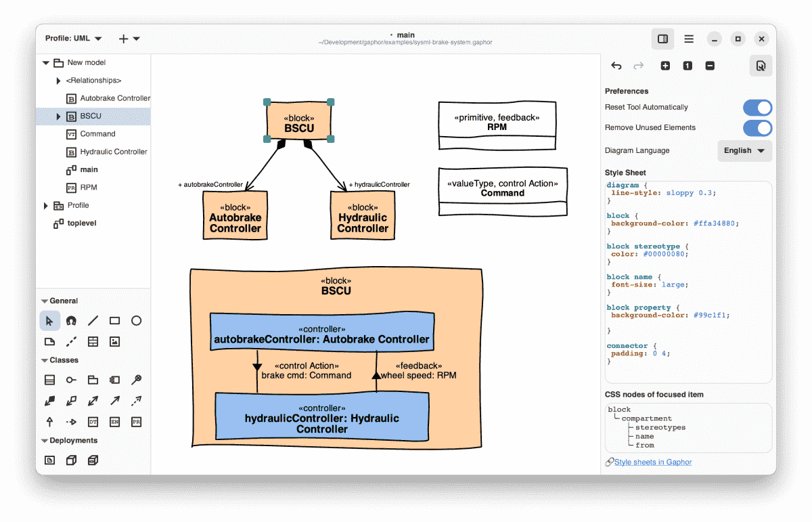812x522 pixels.
Task: Select the Box rectangle tool
Action: (x=114, y=321)
